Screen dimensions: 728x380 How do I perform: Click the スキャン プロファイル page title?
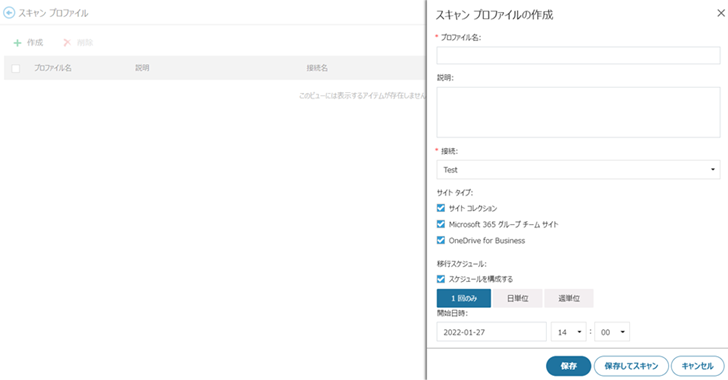pyautogui.click(x=53, y=13)
